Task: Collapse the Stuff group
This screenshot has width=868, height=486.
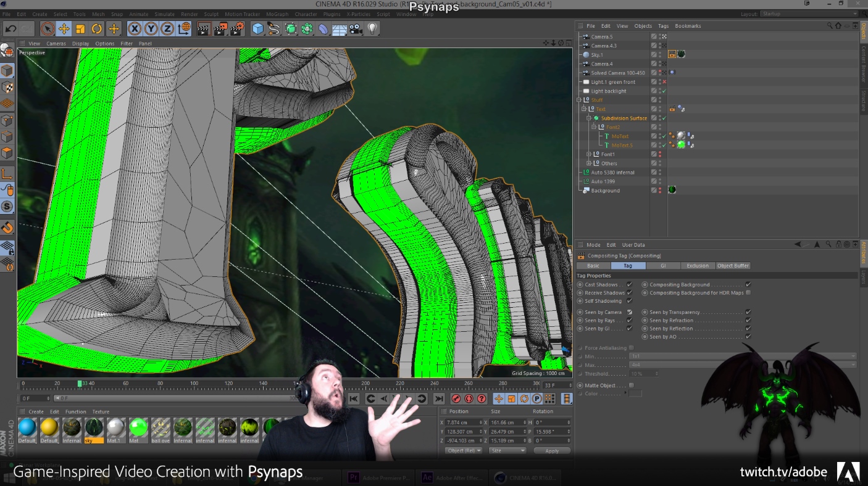Action: pos(579,100)
